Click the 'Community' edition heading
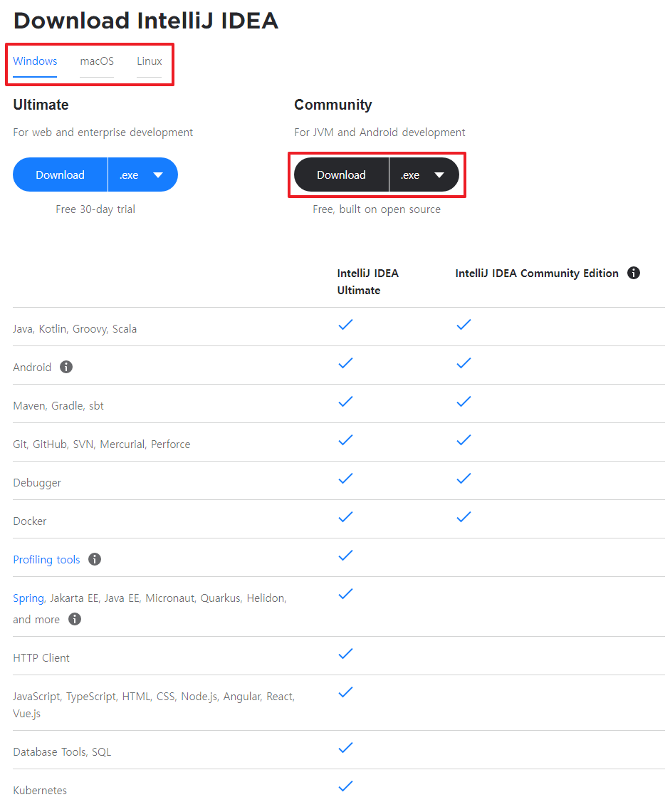Screen dimensions: 670x812 pyautogui.click(x=333, y=105)
